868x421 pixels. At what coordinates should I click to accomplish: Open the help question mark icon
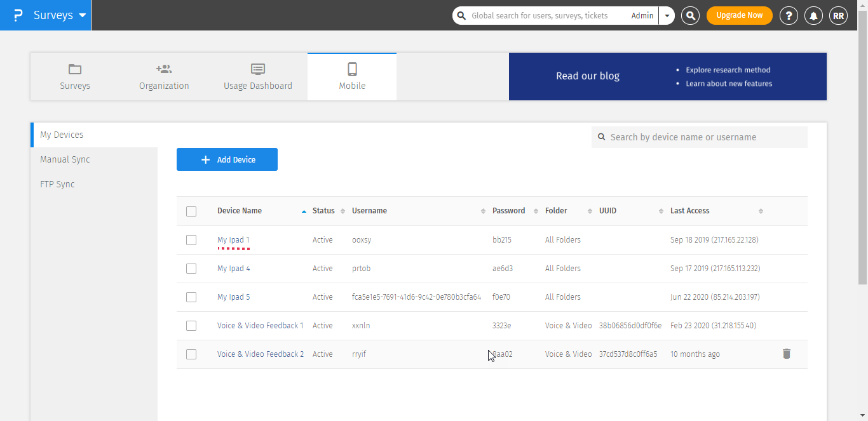(x=789, y=16)
